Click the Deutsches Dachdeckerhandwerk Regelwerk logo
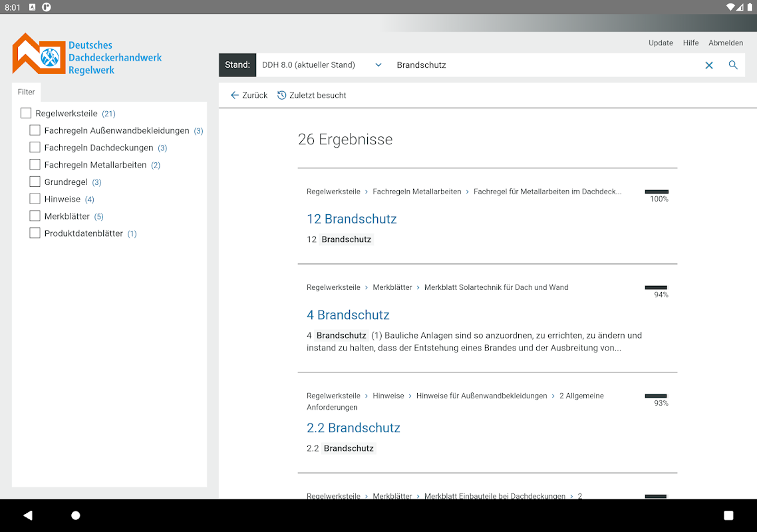 pos(87,55)
